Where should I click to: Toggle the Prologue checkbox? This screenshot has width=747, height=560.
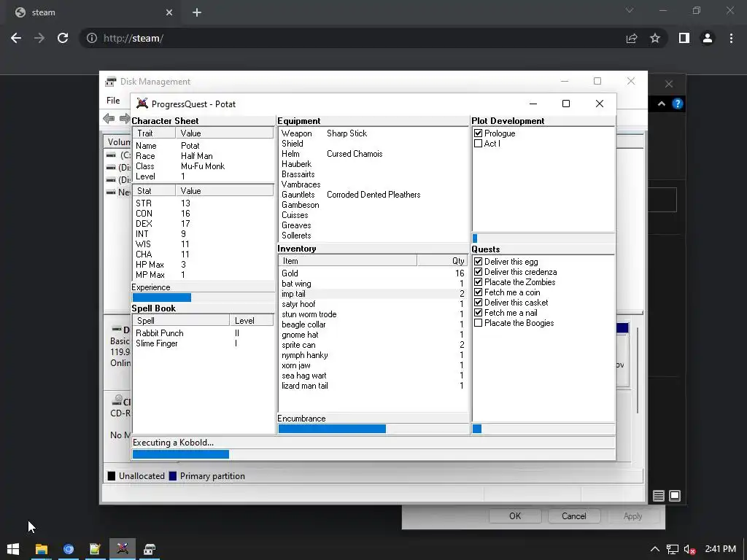(x=479, y=133)
